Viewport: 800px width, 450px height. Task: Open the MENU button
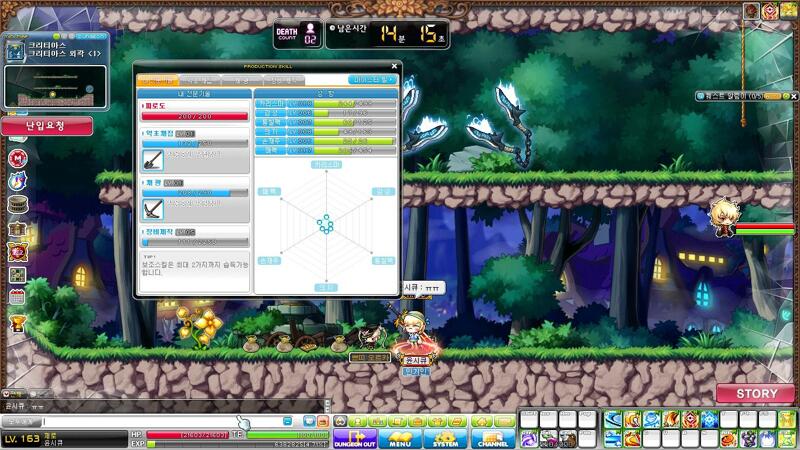pos(400,439)
